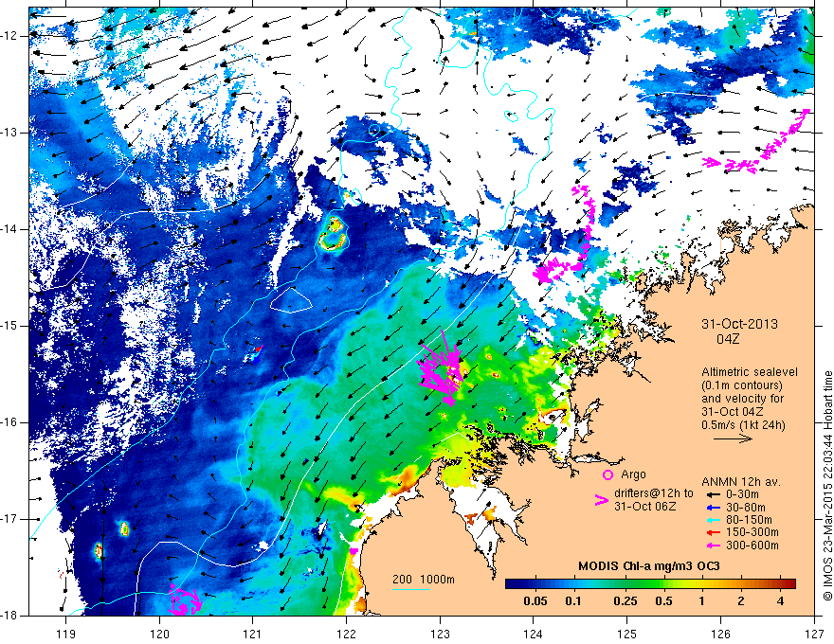Click the '31-Oct 06Z' legend text
This screenshot has width=834, height=644.
point(644,506)
